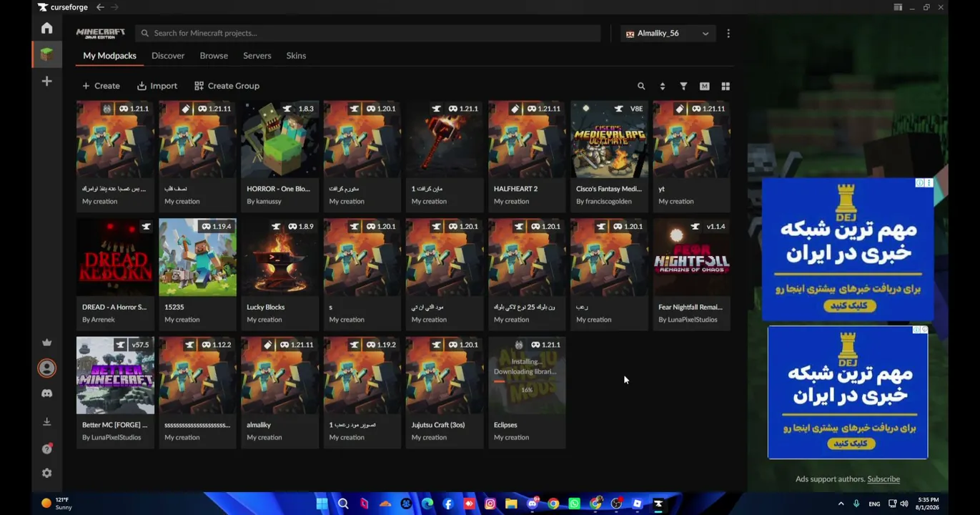The width and height of the screenshot is (980, 515).
Task: Open the settings gear in sidebar
Action: (x=46, y=474)
